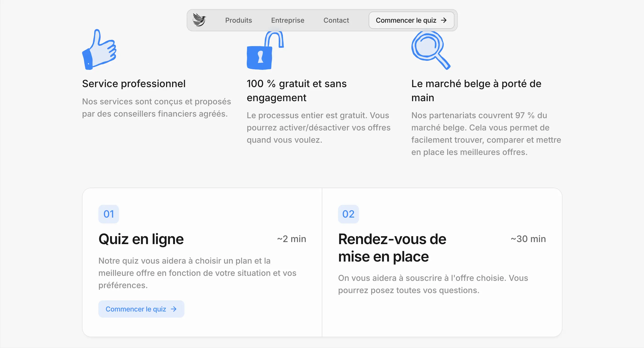Click the arrow in blue quiz button

[x=174, y=309]
